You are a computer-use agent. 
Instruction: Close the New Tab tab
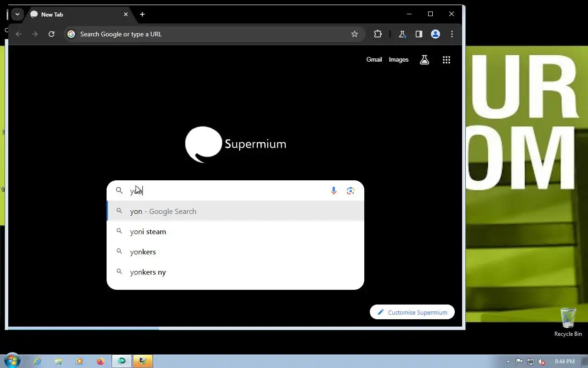coord(126,14)
